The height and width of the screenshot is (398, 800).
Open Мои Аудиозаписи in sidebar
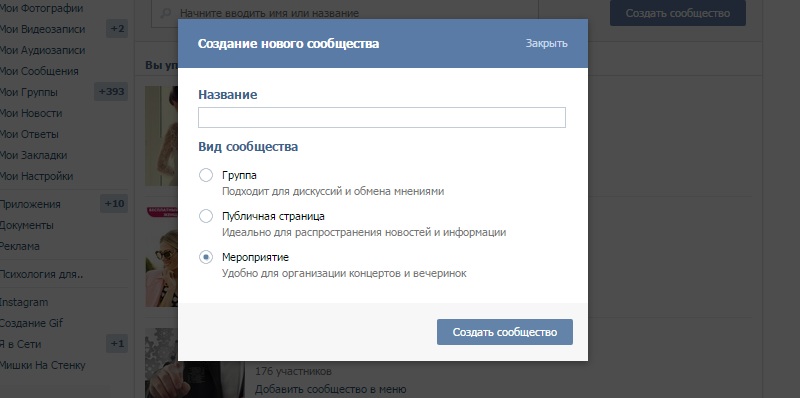(42, 51)
